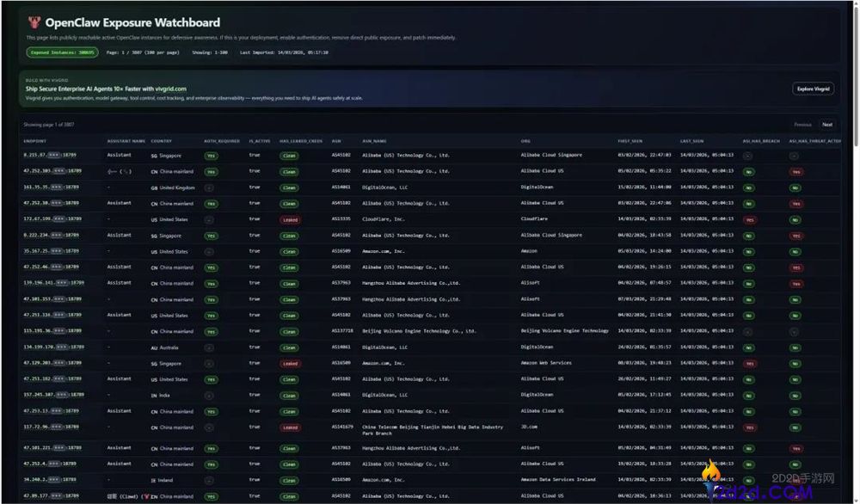Screen dimensions: 860x504
Task: Click the Previous page button
Action: (x=802, y=125)
